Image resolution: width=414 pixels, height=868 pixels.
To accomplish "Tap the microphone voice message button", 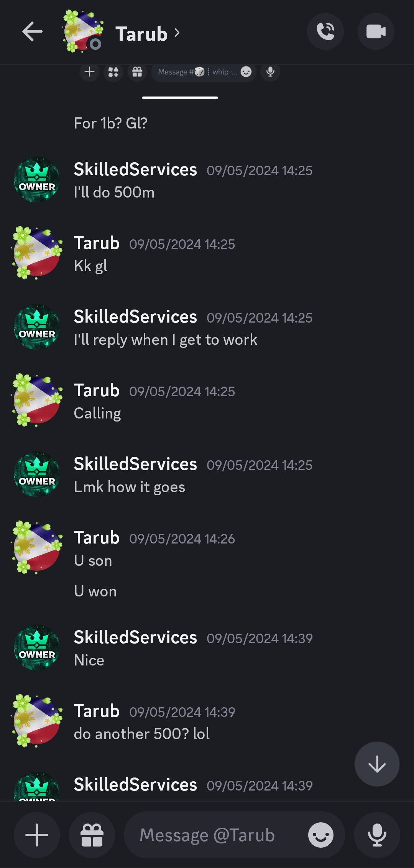I will point(377,835).
